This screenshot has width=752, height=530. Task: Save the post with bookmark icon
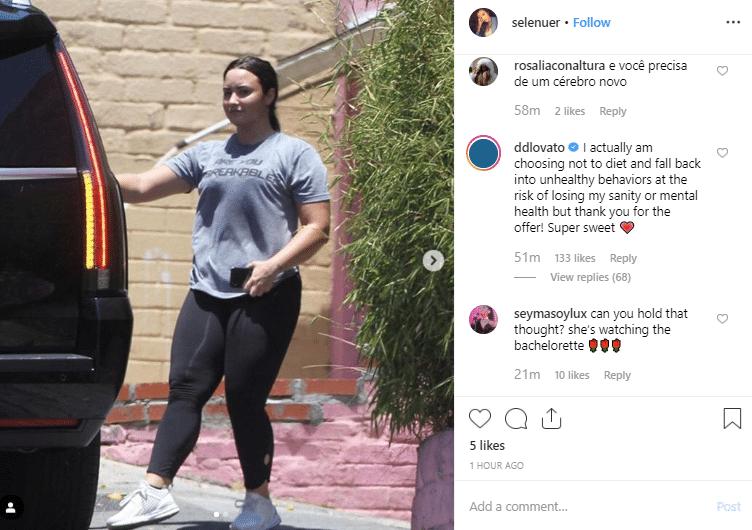[x=732, y=418]
